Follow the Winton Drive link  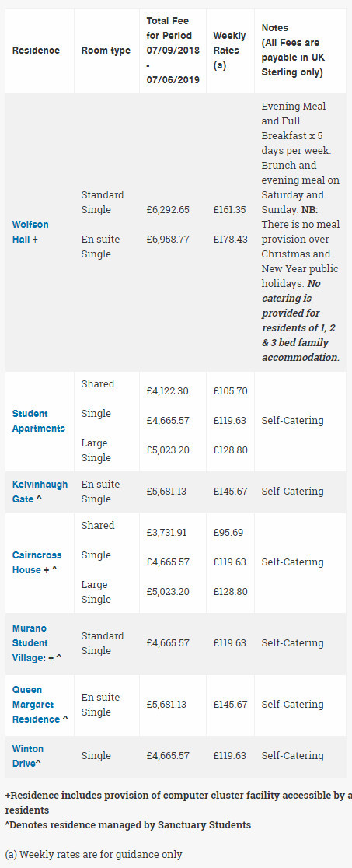point(28,756)
